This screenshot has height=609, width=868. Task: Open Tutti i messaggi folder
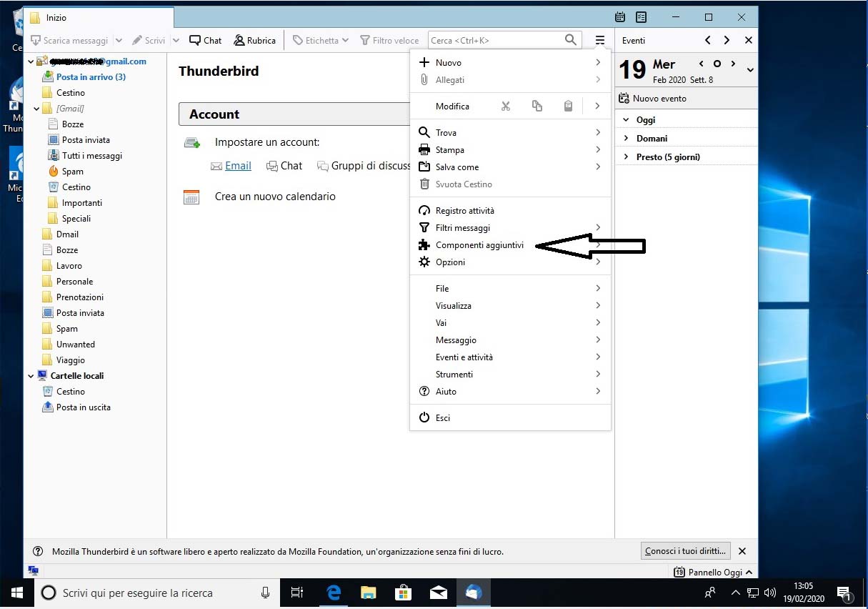[x=92, y=156]
